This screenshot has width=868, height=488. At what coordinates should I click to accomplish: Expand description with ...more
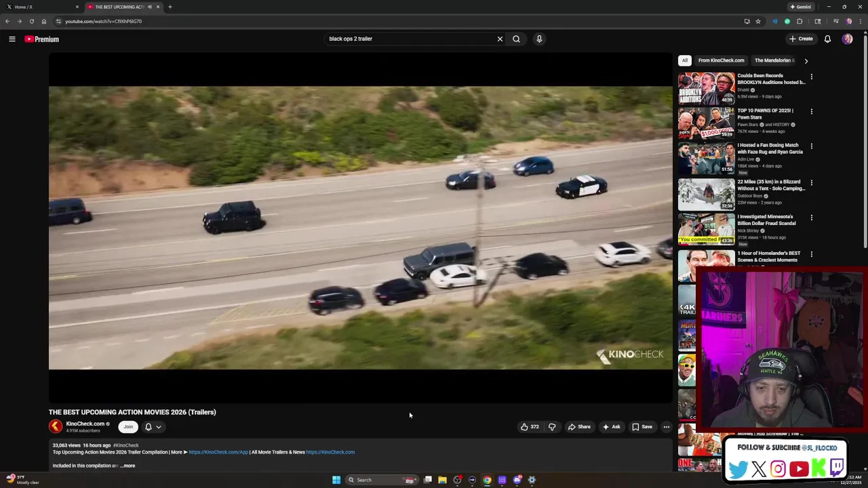tap(127, 466)
